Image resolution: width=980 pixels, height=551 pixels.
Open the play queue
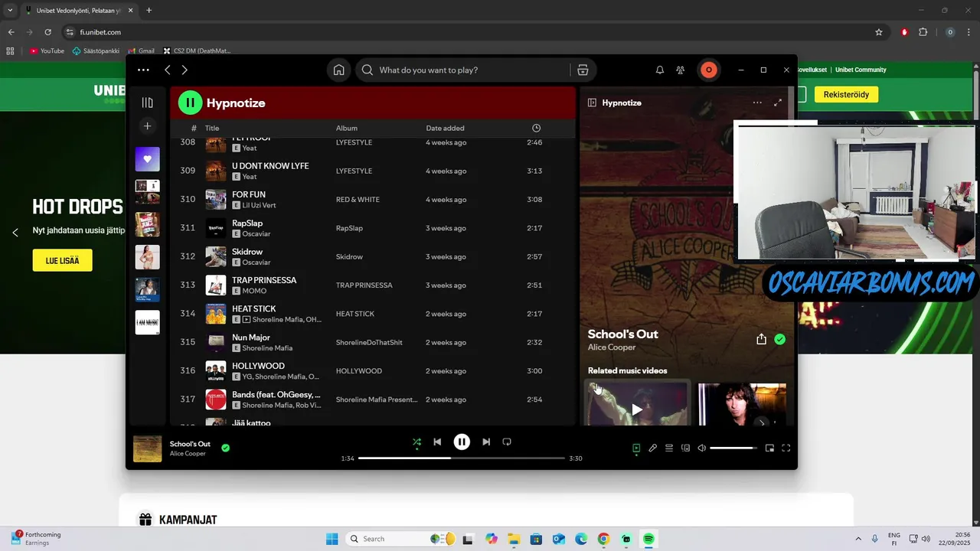[669, 448]
